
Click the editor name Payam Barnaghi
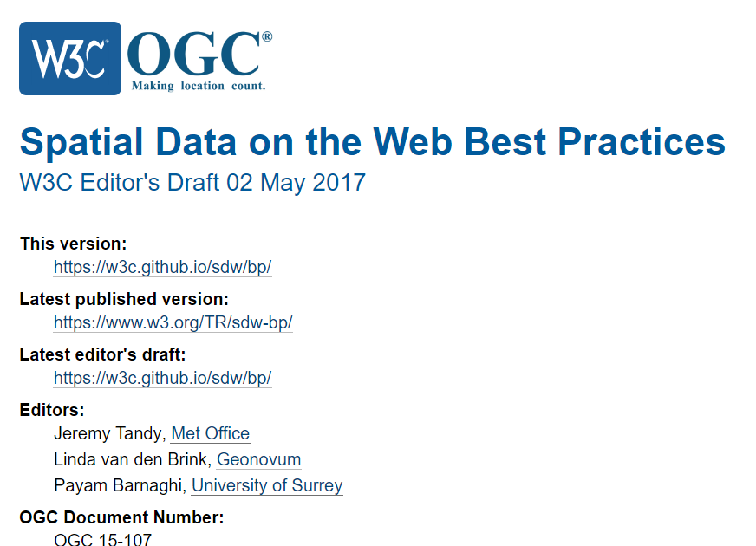coord(118,485)
